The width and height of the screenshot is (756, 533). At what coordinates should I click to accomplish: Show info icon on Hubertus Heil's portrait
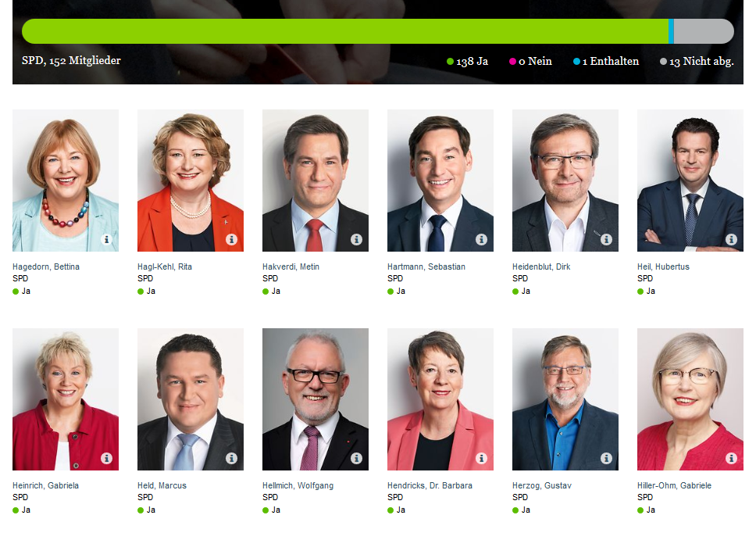(731, 239)
